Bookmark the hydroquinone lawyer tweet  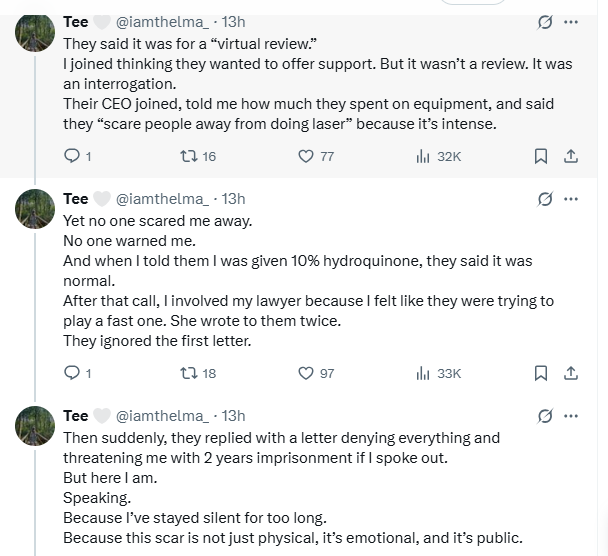540,373
